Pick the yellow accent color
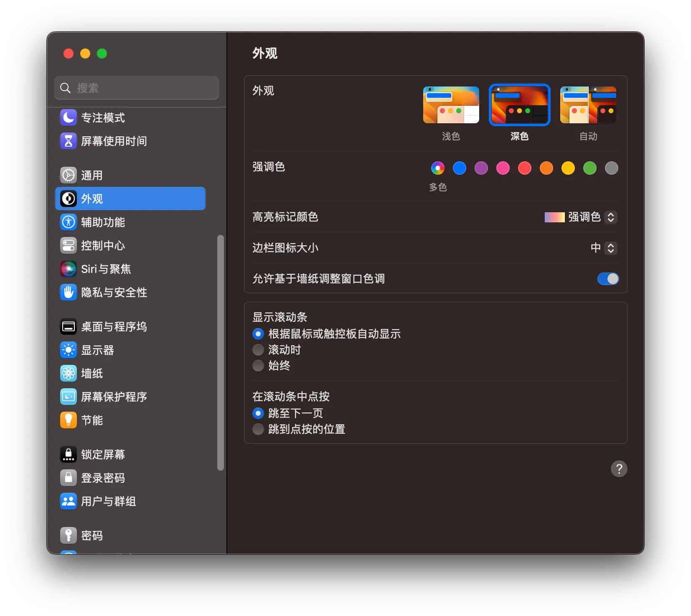691x616 pixels. click(x=568, y=168)
